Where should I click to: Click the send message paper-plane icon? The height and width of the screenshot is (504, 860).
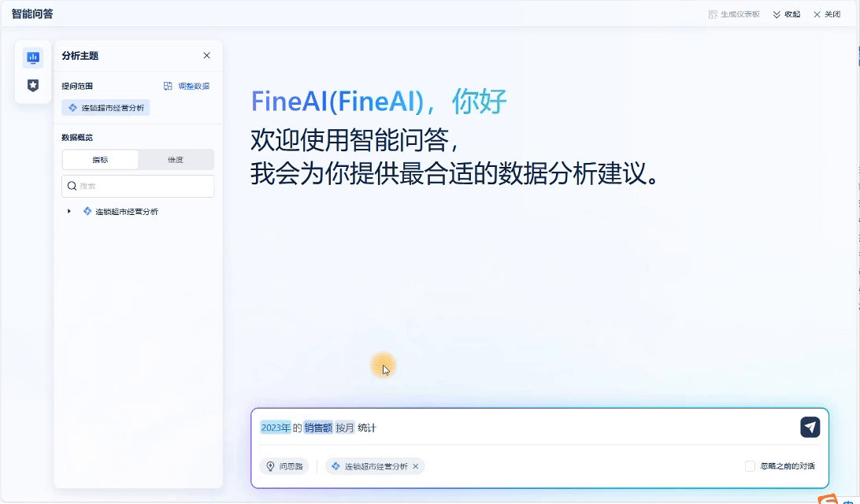(x=810, y=428)
